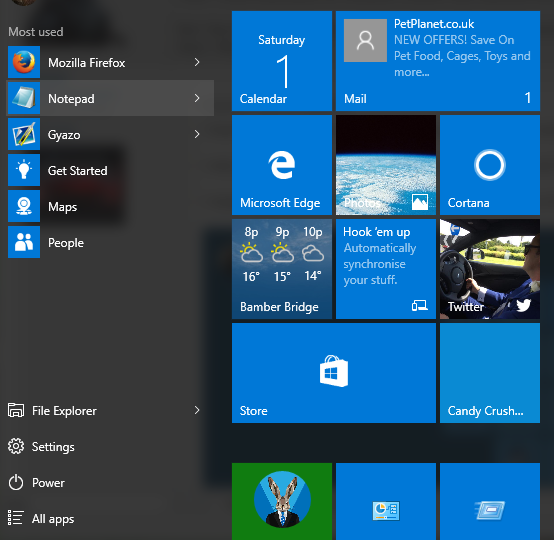Open the Gyazo app entry
The height and width of the screenshot is (540, 554).
click(110, 134)
